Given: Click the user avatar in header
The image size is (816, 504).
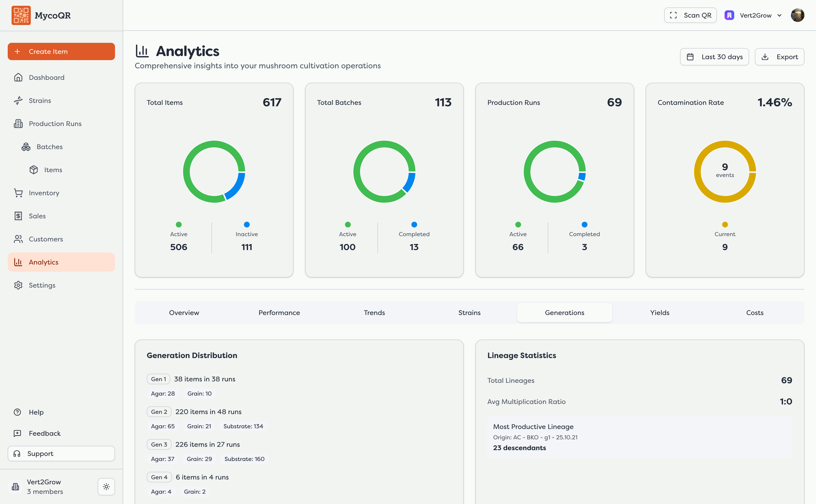Looking at the screenshot, I should pos(797,15).
